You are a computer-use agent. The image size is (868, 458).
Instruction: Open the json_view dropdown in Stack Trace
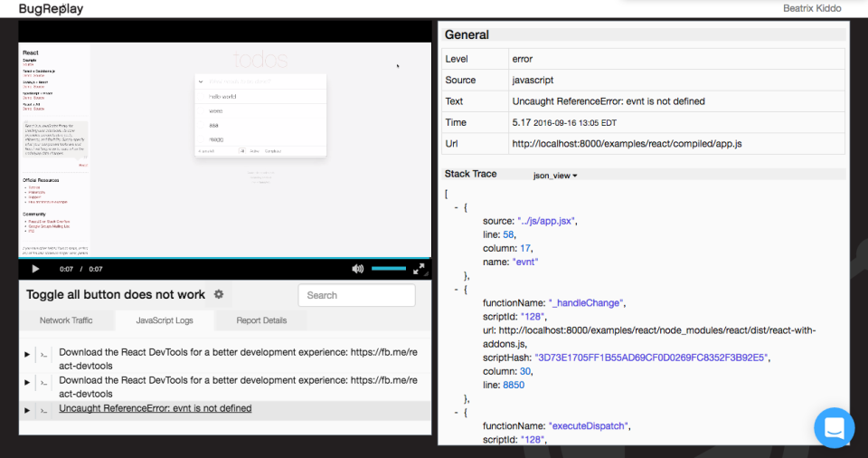point(555,176)
